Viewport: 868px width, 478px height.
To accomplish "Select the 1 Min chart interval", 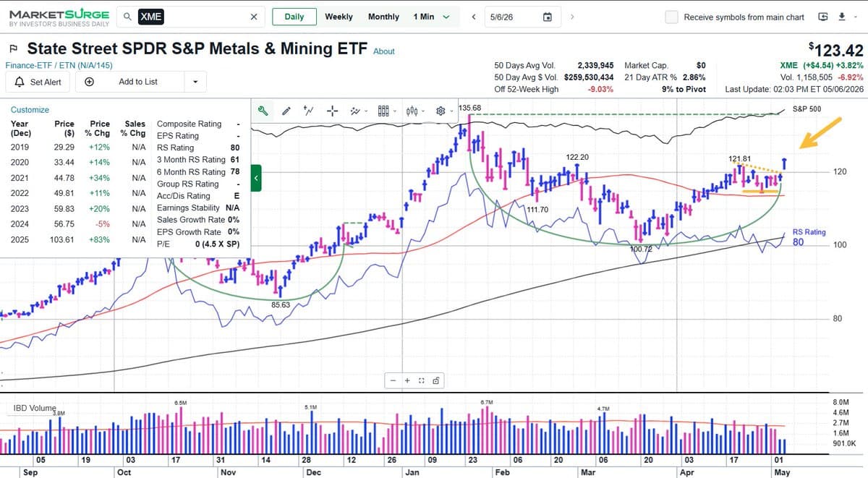I will 424,17.
